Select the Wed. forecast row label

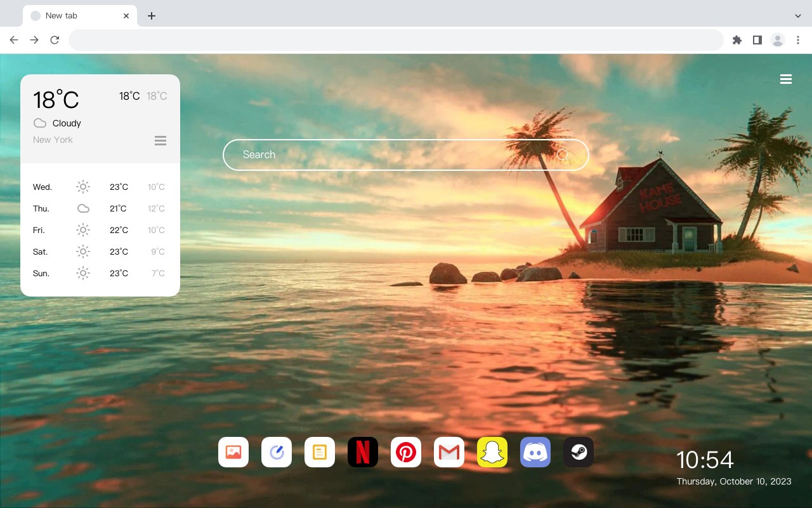(x=43, y=187)
